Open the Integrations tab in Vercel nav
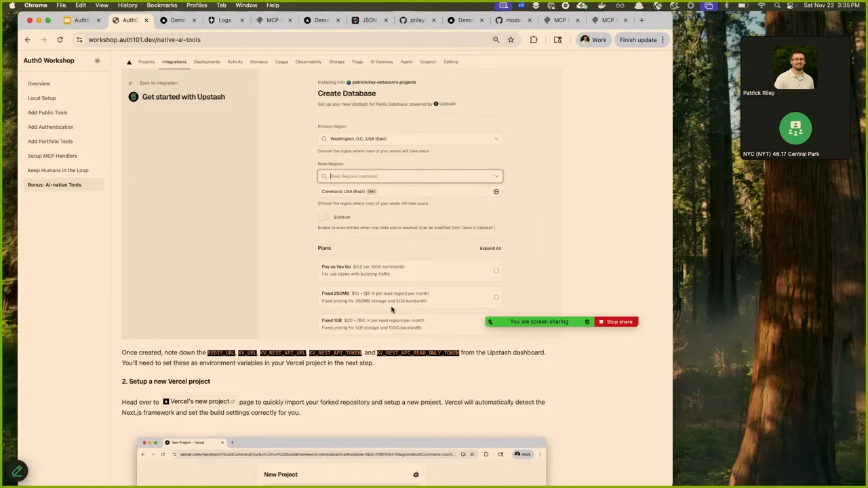The image size is (868, 488). (174, 62)
